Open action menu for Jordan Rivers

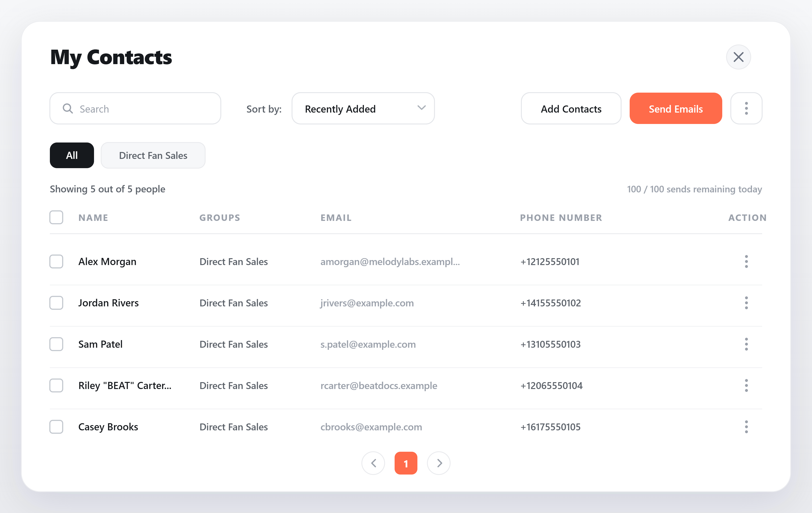coord(746,303)
